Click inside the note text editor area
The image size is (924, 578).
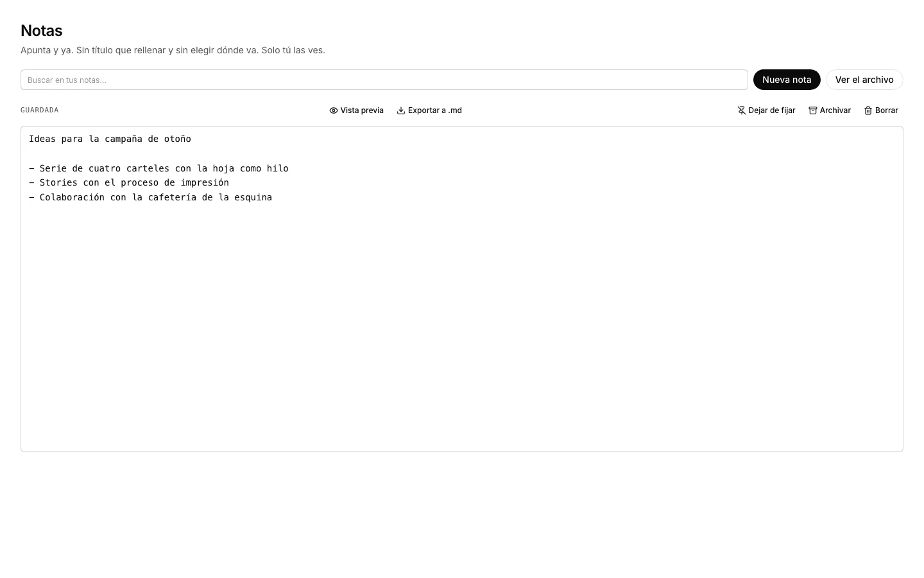coord(462,289)
